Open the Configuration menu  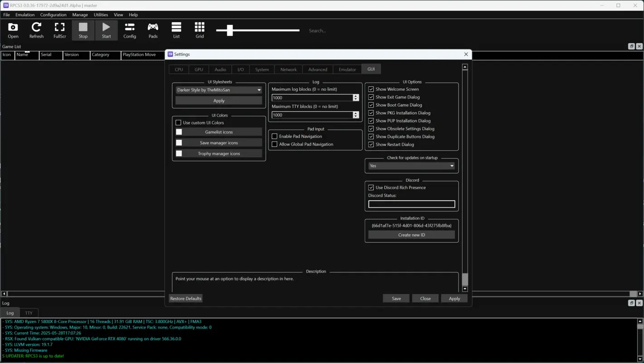pyautogui.click(x=53, y=15)
